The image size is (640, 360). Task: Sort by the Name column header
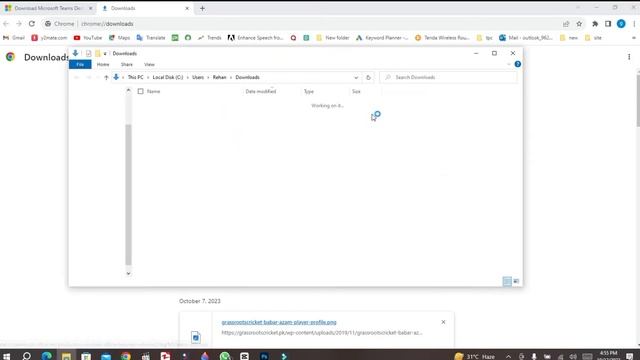pyautogui.click(x=153, y=91)
